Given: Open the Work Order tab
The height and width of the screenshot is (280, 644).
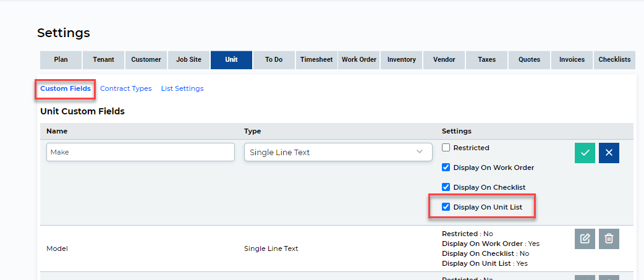Looking at the screenshot, I should (359, 59).
